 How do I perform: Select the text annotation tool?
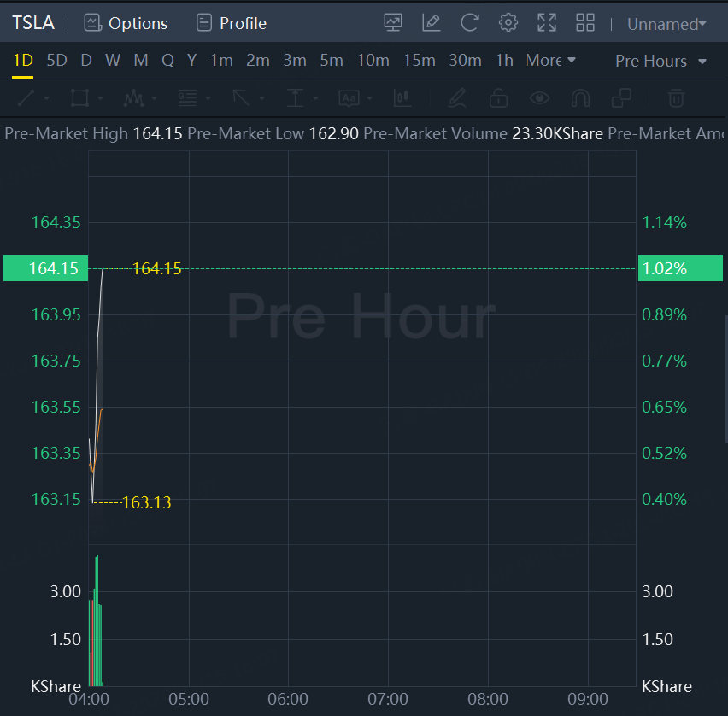349,98
